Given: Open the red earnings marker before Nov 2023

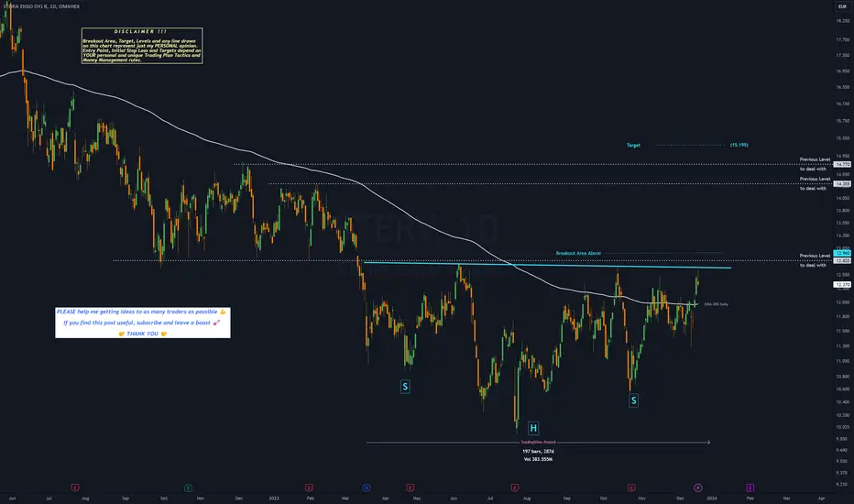Looking at the screenshot, I should click(631, 488).
